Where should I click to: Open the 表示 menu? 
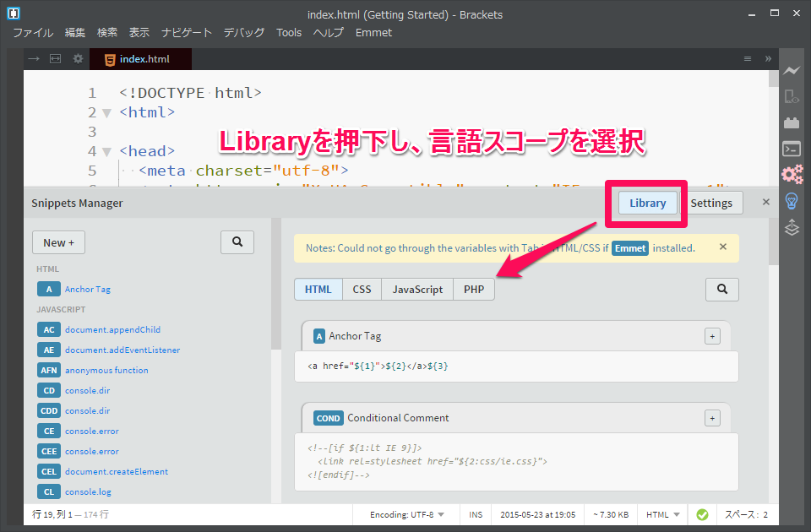click(139, 33)
